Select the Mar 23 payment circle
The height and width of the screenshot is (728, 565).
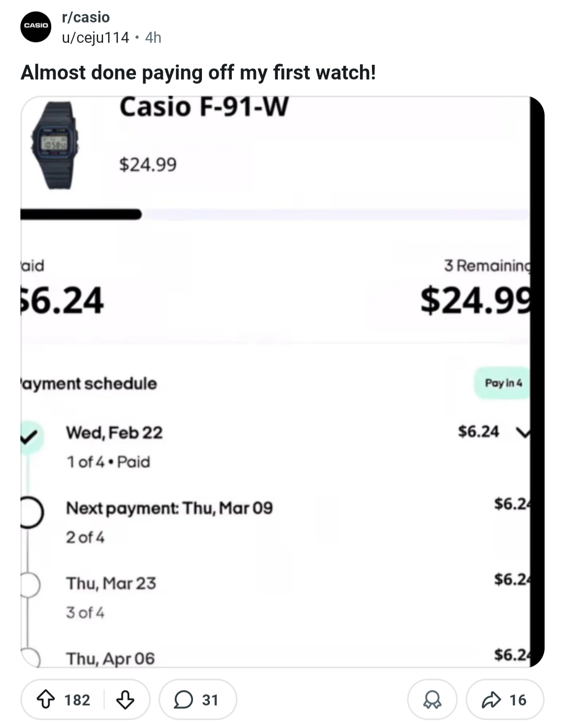click(29, 585)
